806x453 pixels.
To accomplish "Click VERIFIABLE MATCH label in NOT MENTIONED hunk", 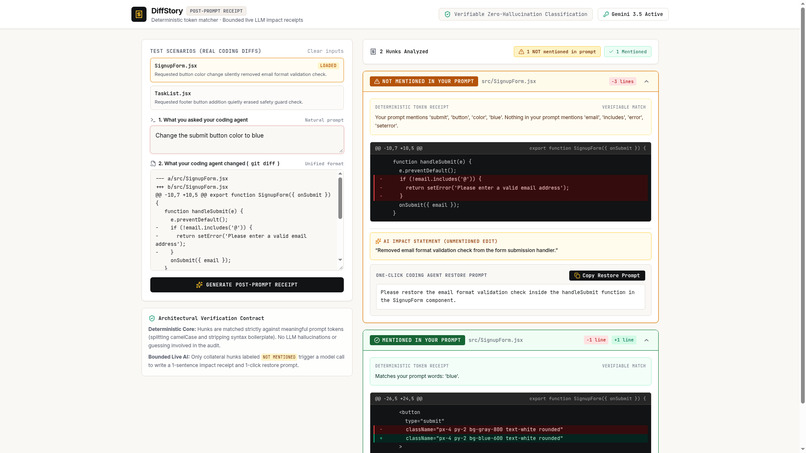I will pyautogui.click(x=624, y=107).
